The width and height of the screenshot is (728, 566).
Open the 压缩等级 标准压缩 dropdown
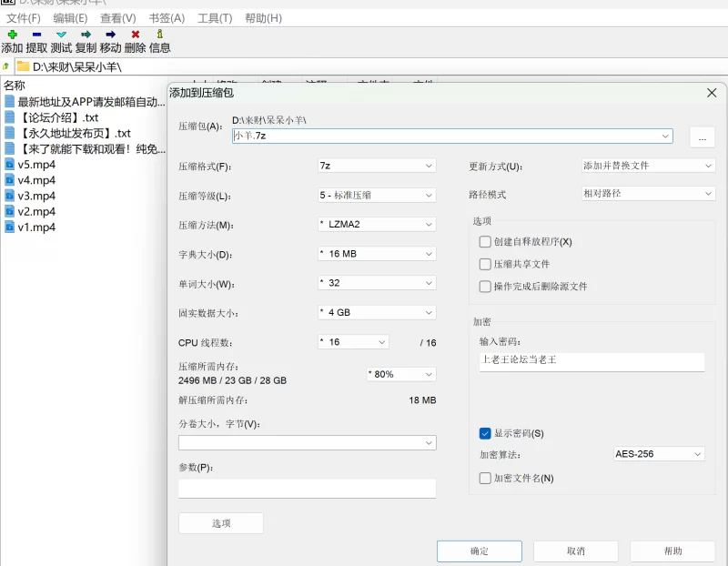[377, 195]
